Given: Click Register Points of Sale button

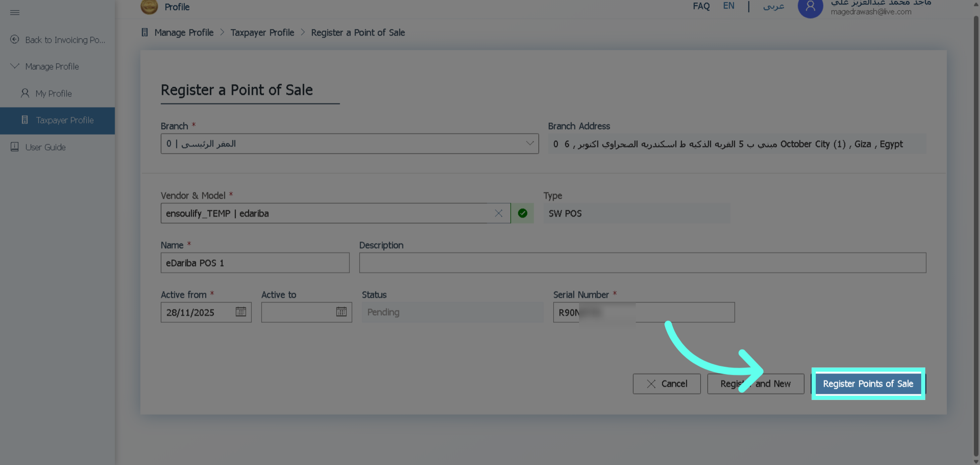Looking at the screenshot, I should point(868,384).
